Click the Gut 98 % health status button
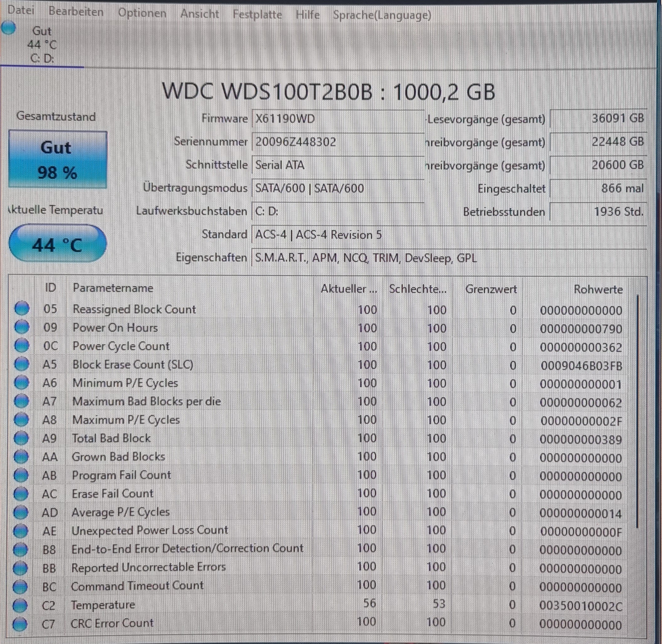The width and height of the screenshot is (662, 644). [x=57, y=160]
